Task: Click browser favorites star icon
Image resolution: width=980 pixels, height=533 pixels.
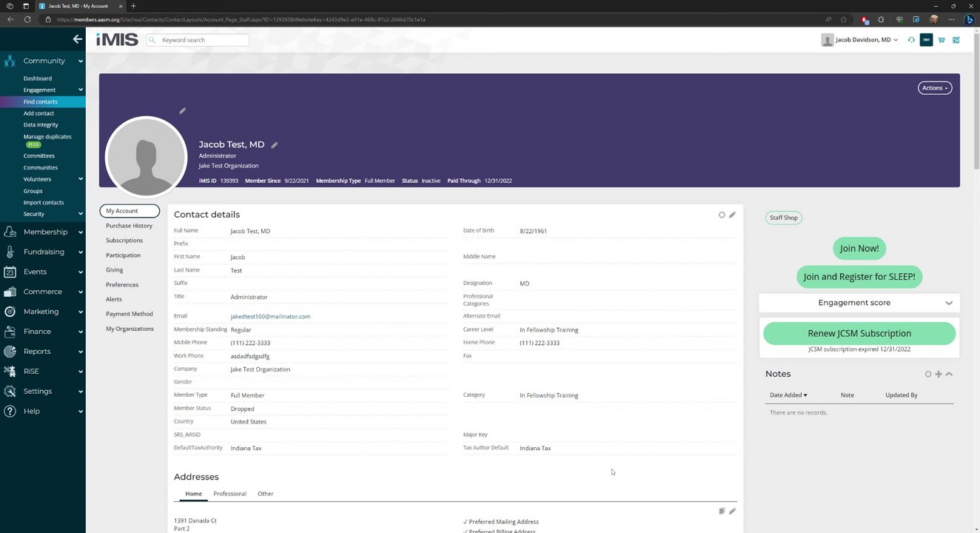Action: (x=844, y=19)
